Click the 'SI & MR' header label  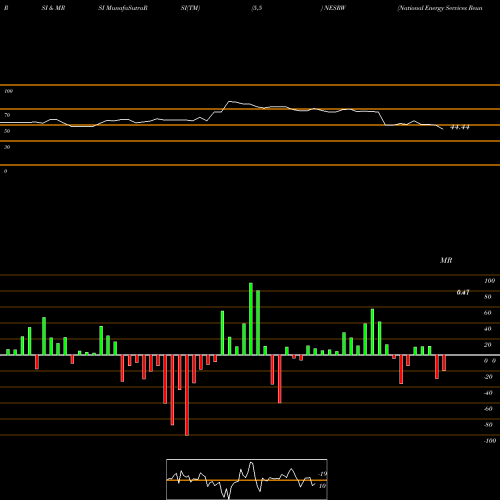53,8
